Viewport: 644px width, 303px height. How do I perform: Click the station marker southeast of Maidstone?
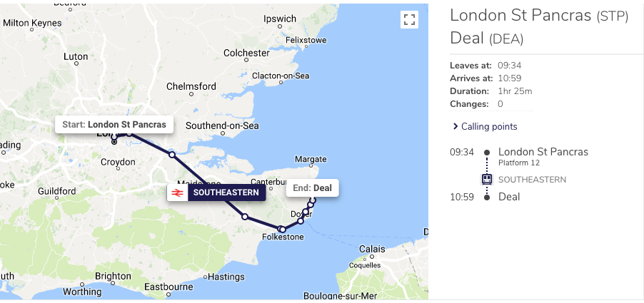coord(245,217)
